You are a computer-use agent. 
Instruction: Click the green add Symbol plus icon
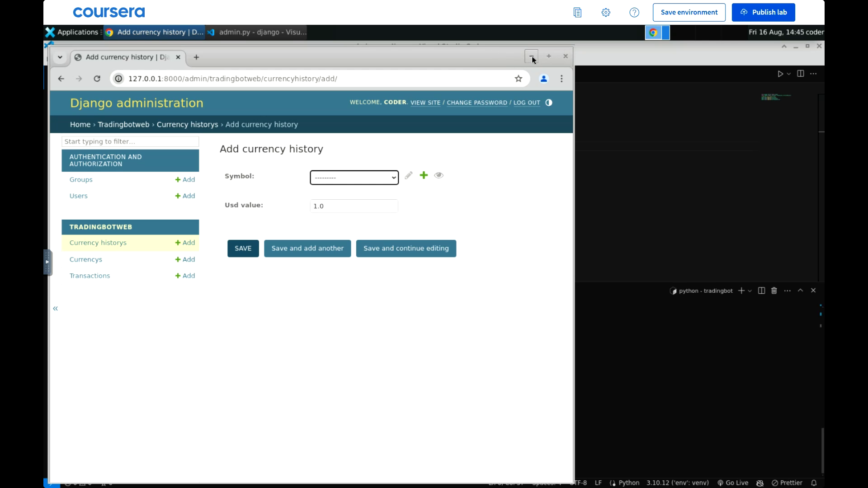pos(424,175)
